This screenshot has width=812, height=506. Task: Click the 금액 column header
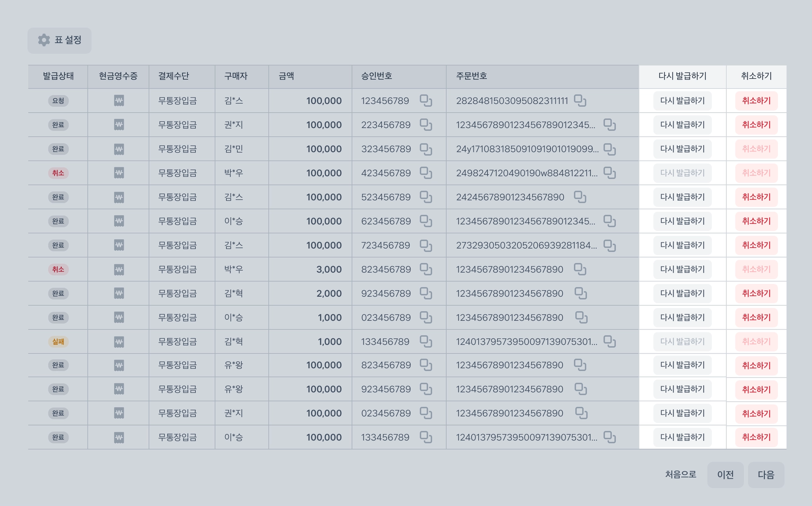(286, 76)
